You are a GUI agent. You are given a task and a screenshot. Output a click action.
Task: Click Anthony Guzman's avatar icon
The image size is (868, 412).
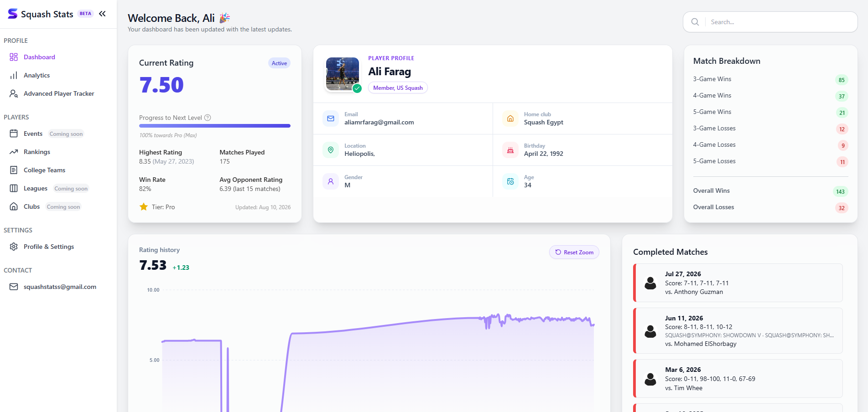(650, 283)
